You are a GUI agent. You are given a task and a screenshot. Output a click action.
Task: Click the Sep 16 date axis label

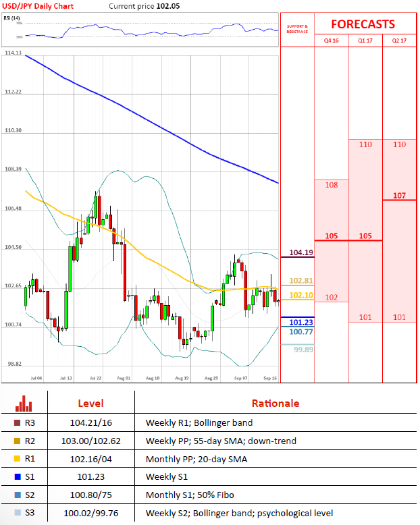coord(270,378)
